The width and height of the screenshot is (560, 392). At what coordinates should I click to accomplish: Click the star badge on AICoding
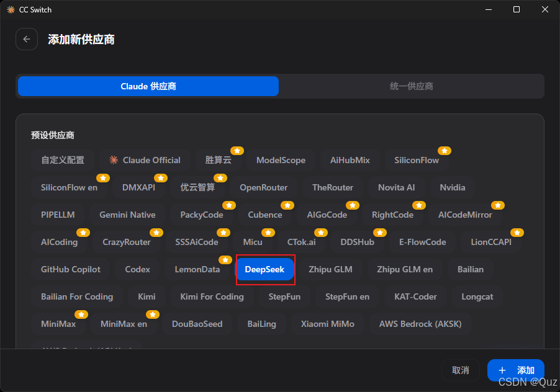[x=83, y=233]
